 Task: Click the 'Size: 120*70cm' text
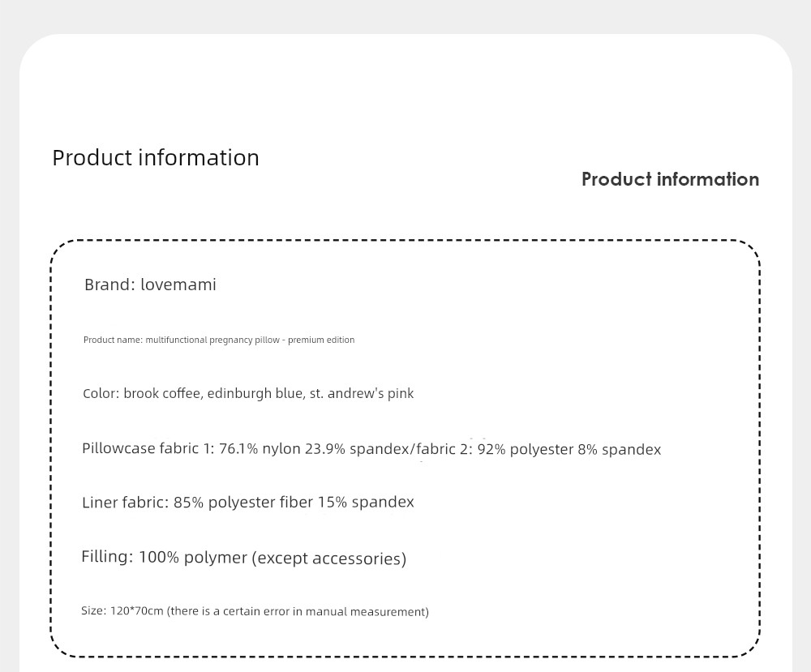tap(122, 610)
